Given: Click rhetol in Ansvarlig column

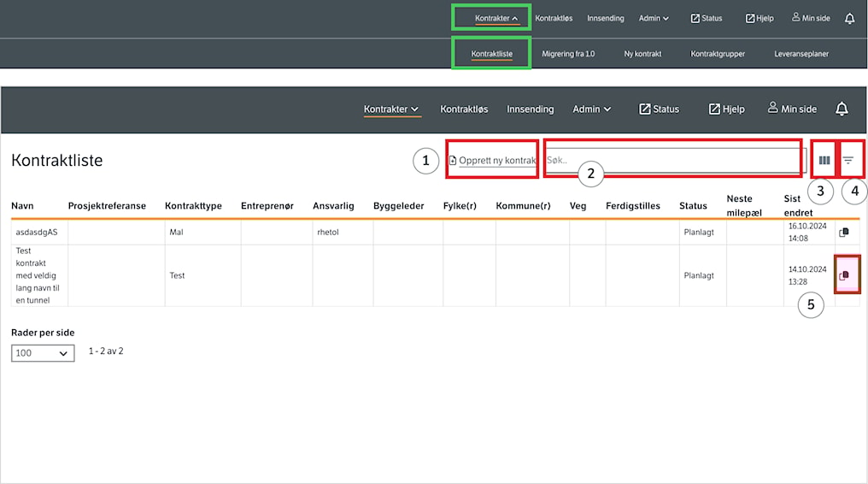Looking at the screenshot, I should pos(328,232).
